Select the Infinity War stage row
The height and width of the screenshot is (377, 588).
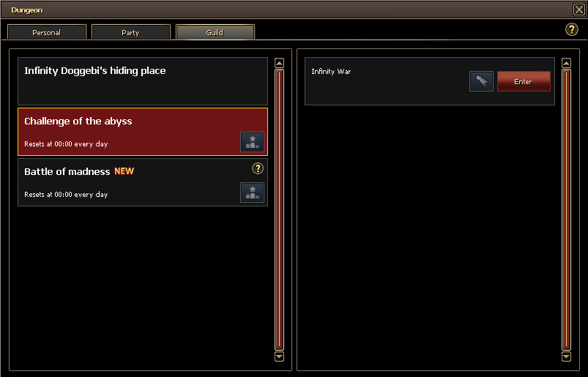click(429, 81)
